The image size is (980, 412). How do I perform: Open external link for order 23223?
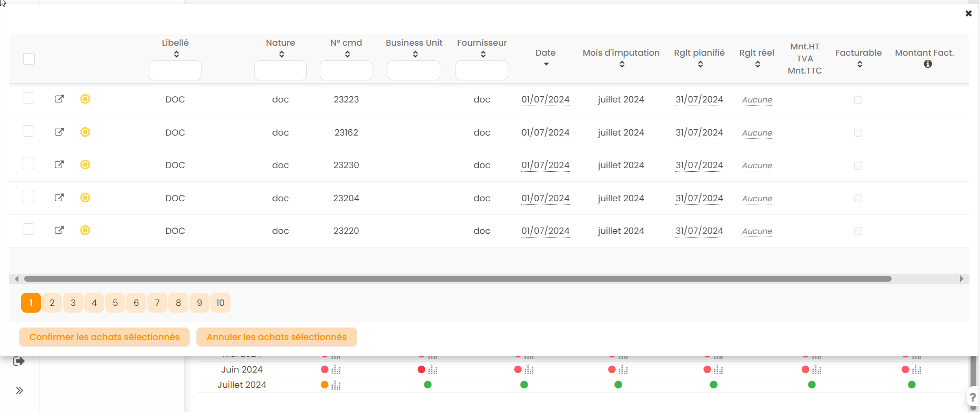59,99
